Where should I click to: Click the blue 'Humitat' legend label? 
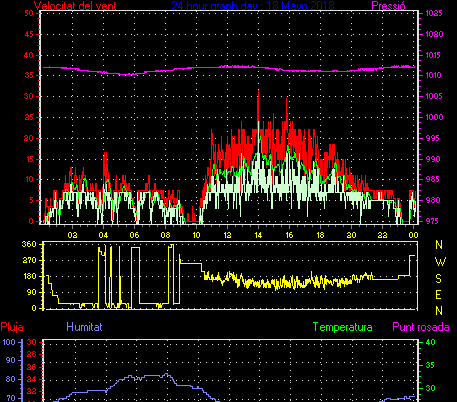point(84,327)
